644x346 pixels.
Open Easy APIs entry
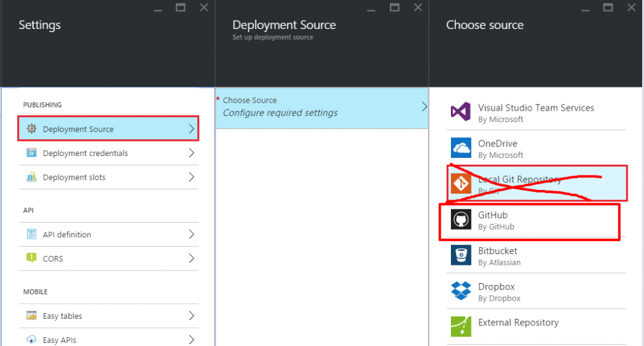click(x=109, y=340)
